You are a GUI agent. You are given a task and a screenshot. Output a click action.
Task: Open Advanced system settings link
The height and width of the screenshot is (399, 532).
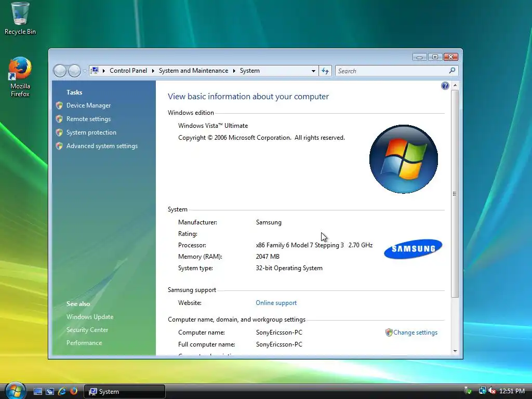(x=102, y=146)
